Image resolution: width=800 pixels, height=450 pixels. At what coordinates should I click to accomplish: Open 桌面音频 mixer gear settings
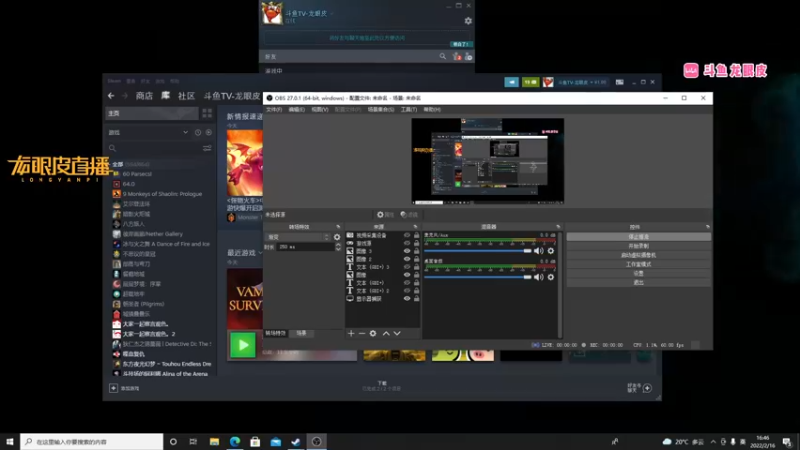pyautogui.click(x=551, y=277)
